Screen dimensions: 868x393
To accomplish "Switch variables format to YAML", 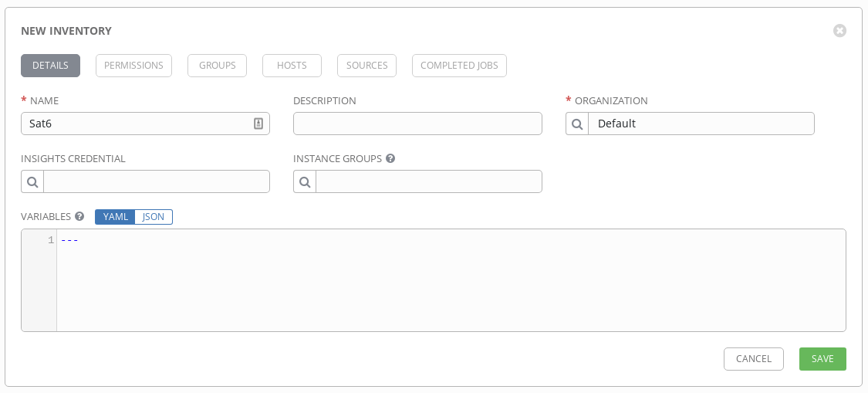I will click(x=115, y=217).
